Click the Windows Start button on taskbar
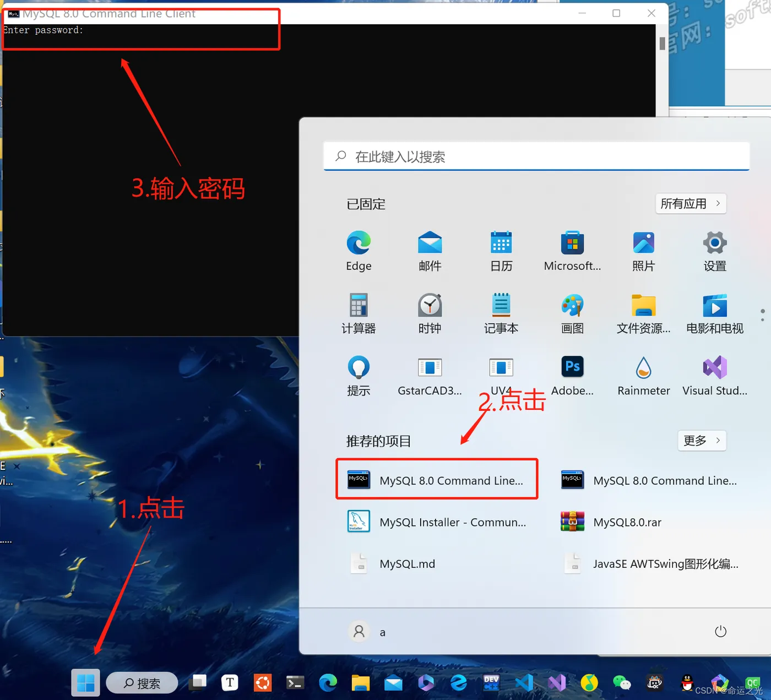Screen dimensions: 771x700 [x=85, y=683]
